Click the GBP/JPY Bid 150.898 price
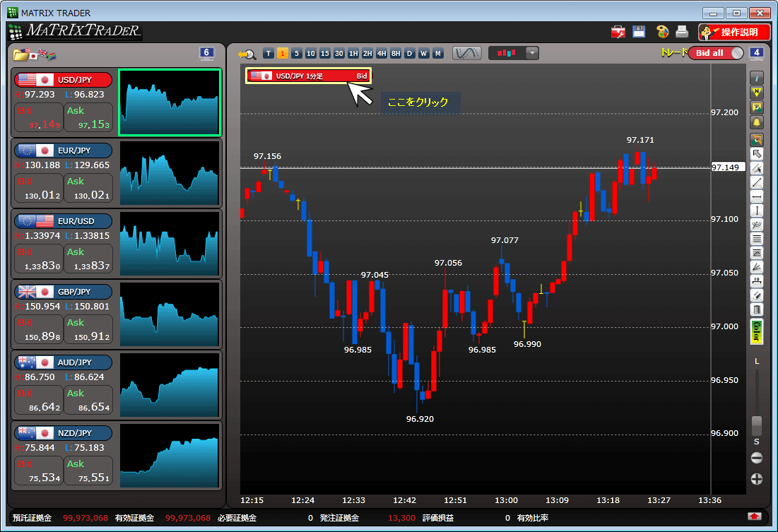 [39, 329]
